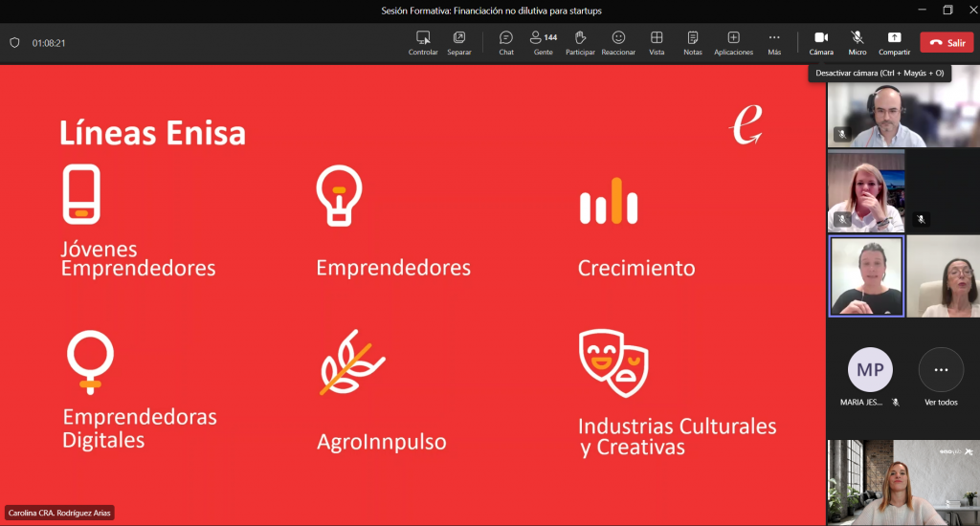Viewport: 980px width, 526px height.
Task: Select MP avatar of Maria Jes
Action: click(870, 369)
